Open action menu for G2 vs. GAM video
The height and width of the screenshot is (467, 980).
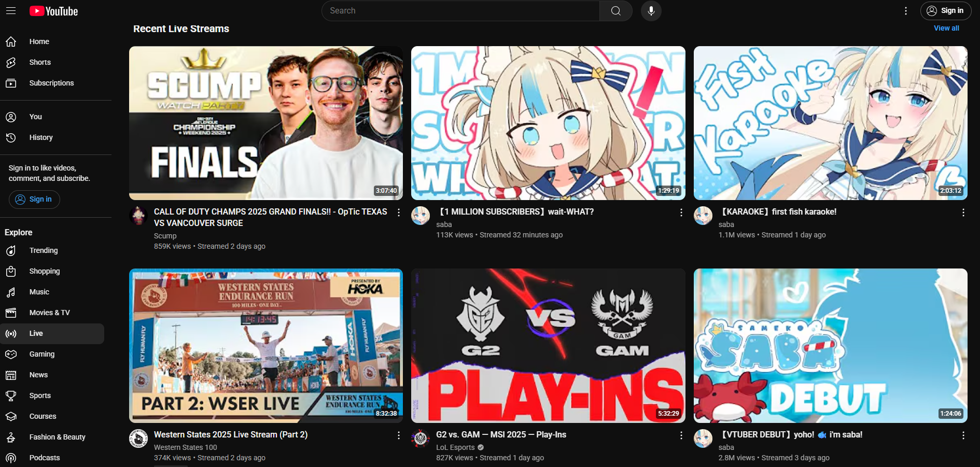click(681, 435)
